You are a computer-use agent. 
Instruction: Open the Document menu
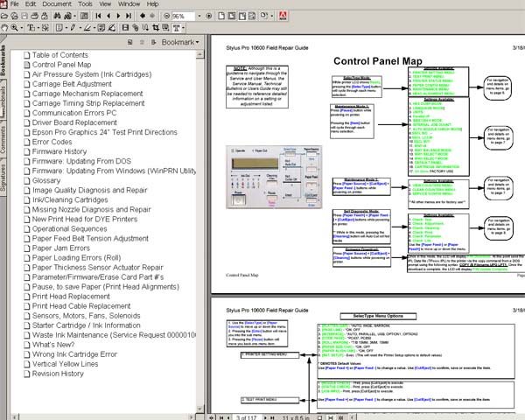click(x=57, y=4)
